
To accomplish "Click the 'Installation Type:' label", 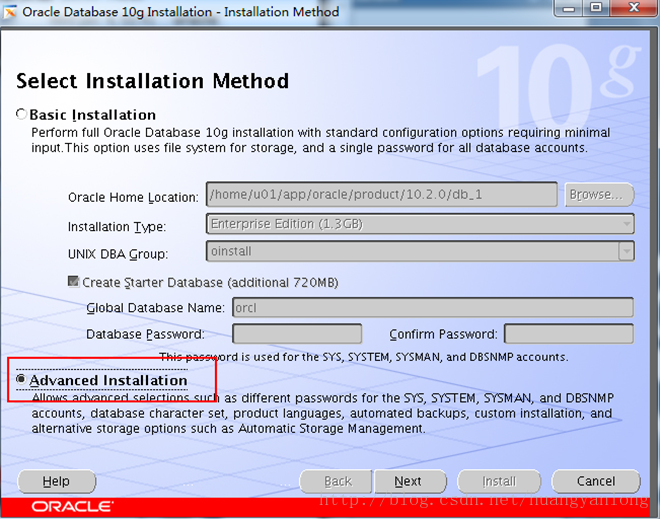I will 117,227.
